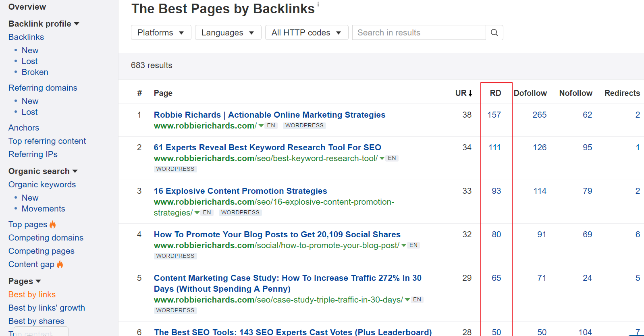Click the UR column sort arrow
This screenshot has width=644, height=336.
pyautogui.click(x=470, y=93)
